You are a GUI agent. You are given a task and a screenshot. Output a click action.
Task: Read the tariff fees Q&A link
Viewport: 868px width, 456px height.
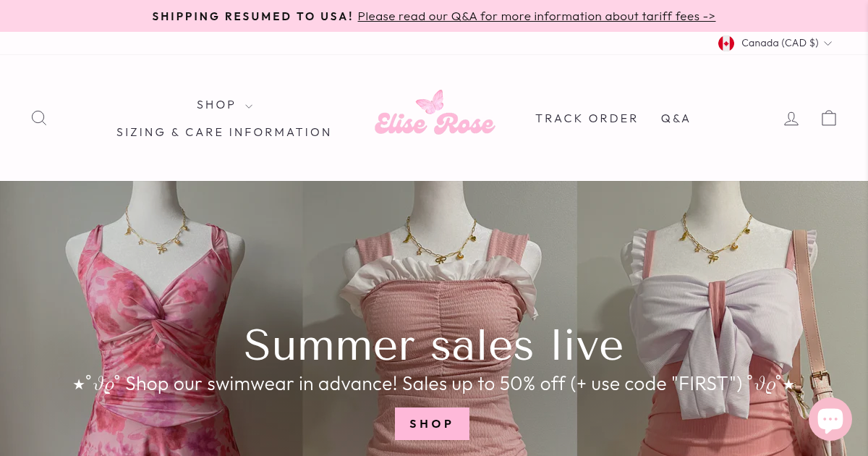click(x=536, y=16)
